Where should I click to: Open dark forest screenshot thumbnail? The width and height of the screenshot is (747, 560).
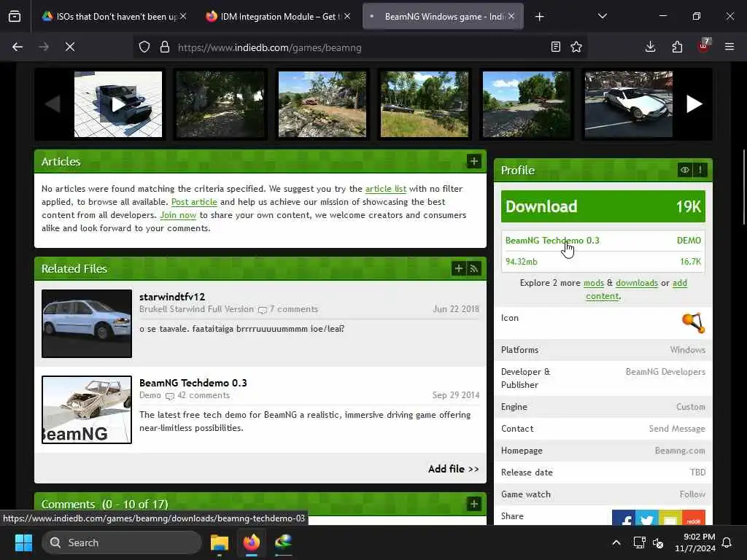(x=220, y=104)
